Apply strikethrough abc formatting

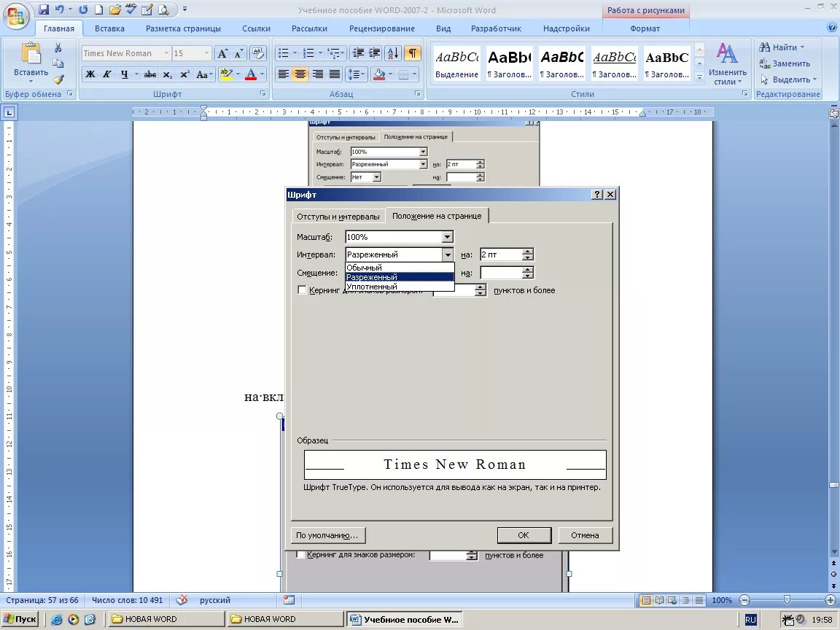[150, 74]
